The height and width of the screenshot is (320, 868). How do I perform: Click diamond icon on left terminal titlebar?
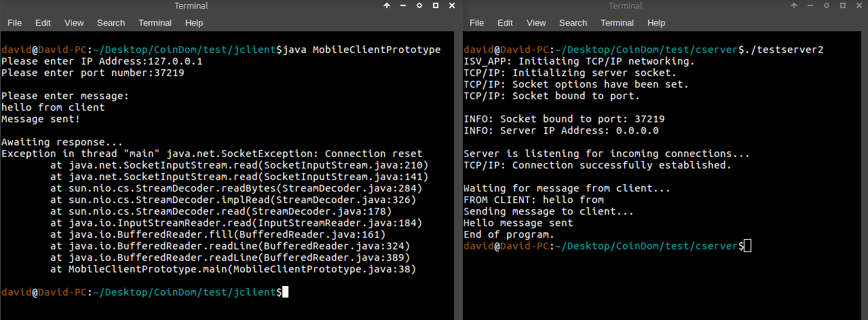[x=419, y=5]
